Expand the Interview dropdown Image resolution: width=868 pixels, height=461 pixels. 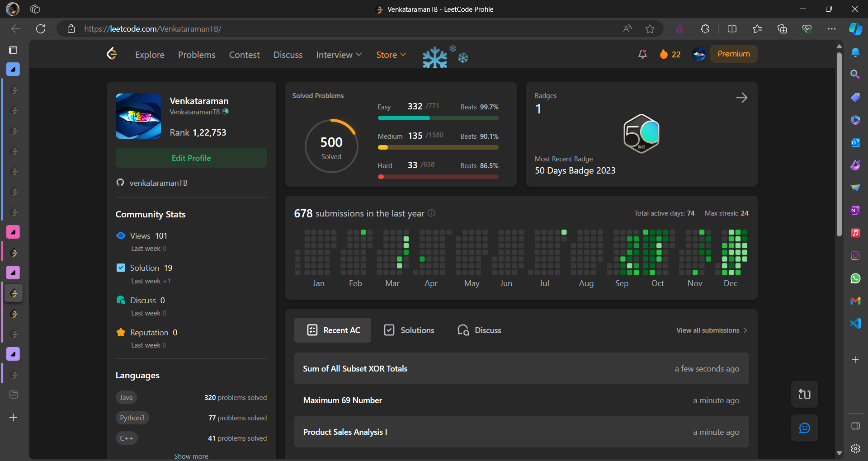[x=339, y=55]
